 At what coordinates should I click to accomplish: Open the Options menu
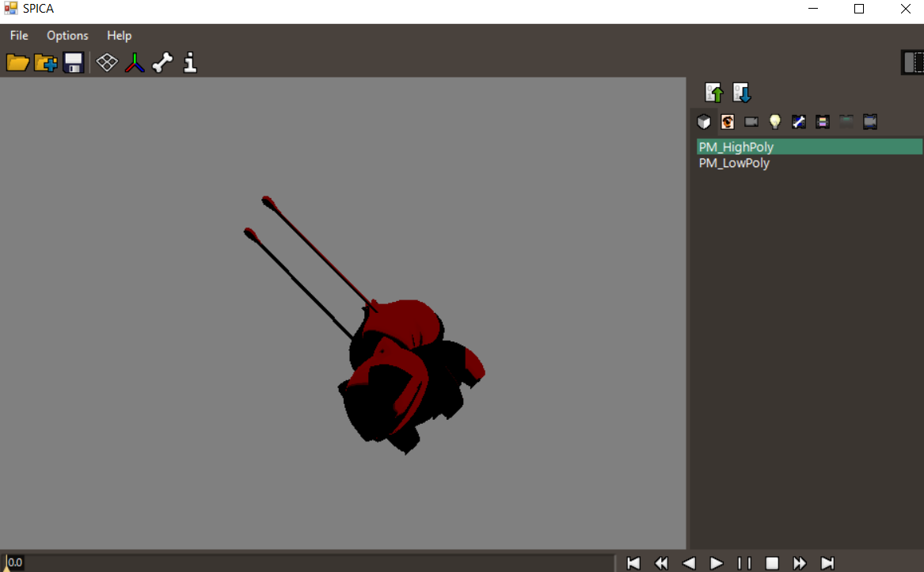coord(68,36)
